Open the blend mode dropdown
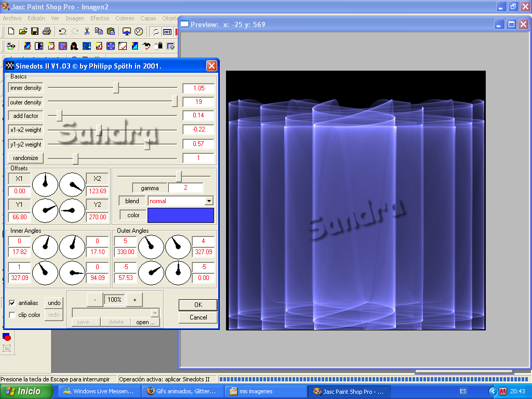 point(209,201)
